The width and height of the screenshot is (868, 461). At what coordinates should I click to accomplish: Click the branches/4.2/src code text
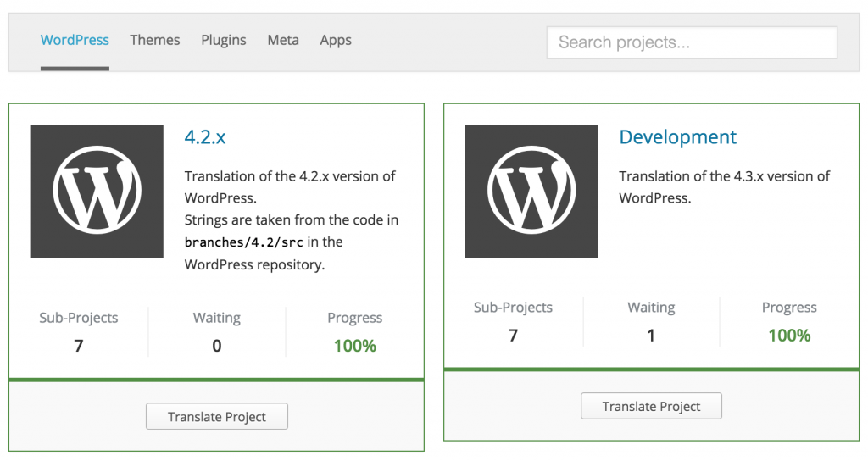243,242
